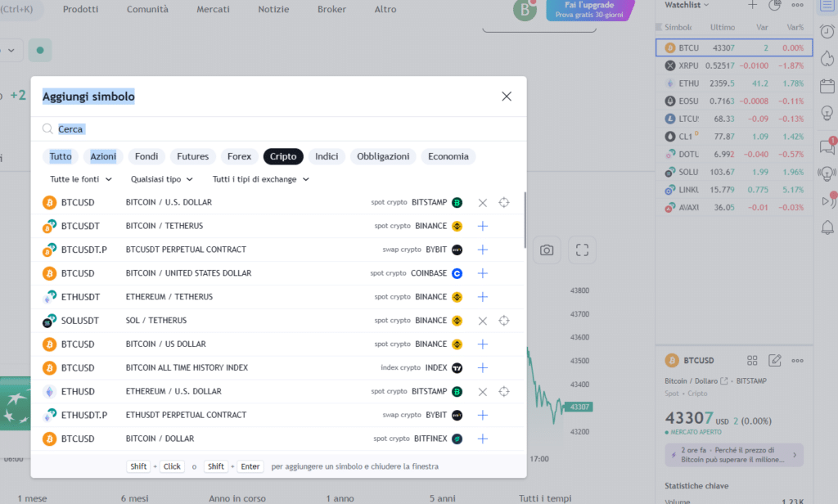Add BTCUSDT Binance symbol with plus
Screen dimensions: 838x504
pyautogui.click(x=483, y=226)
